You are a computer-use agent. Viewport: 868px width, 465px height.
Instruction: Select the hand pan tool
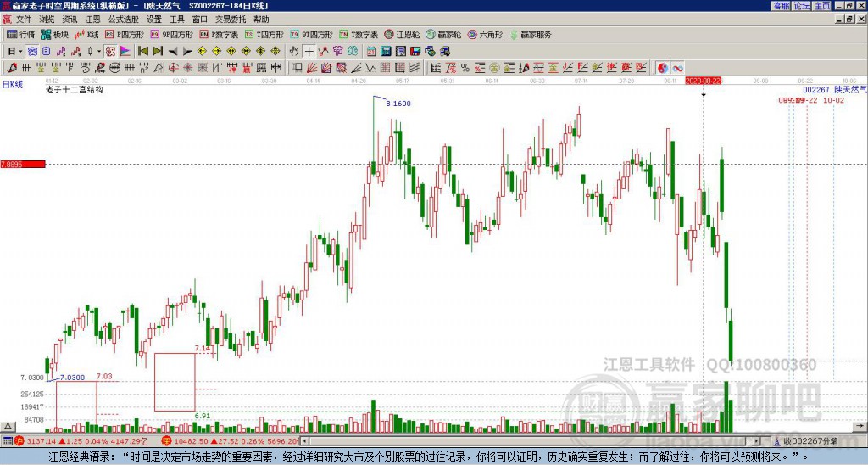click(x=294, y=52)
